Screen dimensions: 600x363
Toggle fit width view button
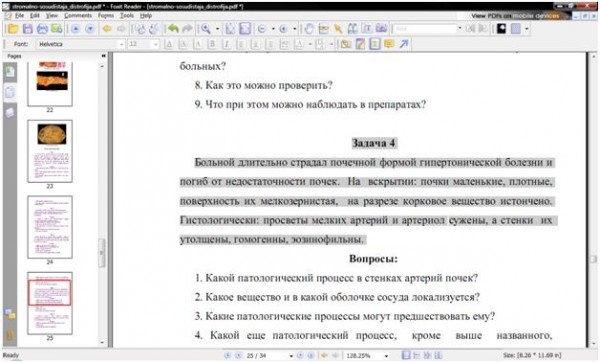tap(245, 29)
